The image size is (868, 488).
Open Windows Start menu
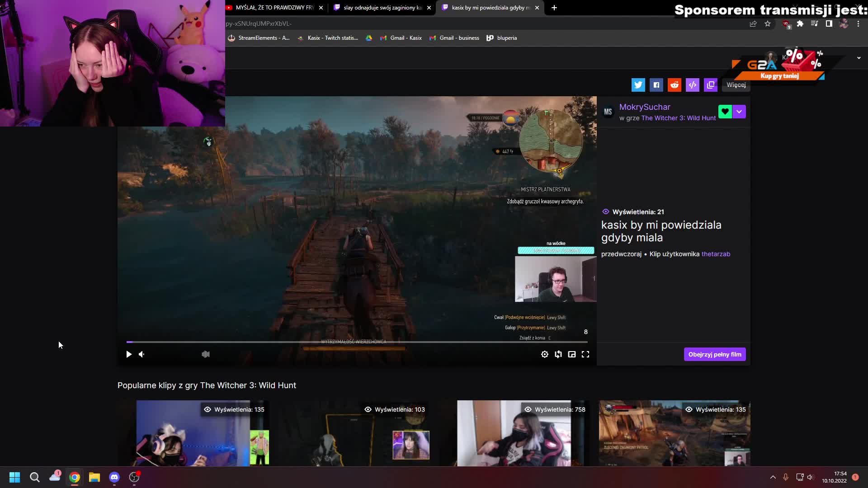(x=15, y=477)
